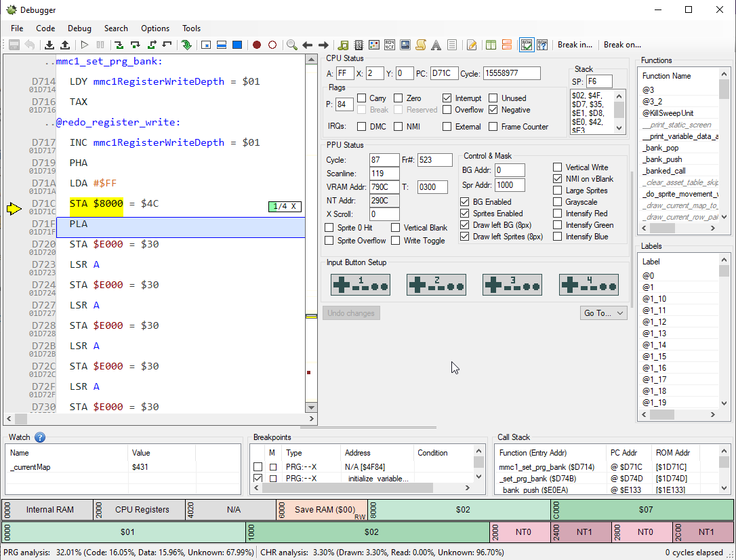Toggle the hex checkmark verified-data icon
This screenshot has width=736, height=560.
[527, 45]
